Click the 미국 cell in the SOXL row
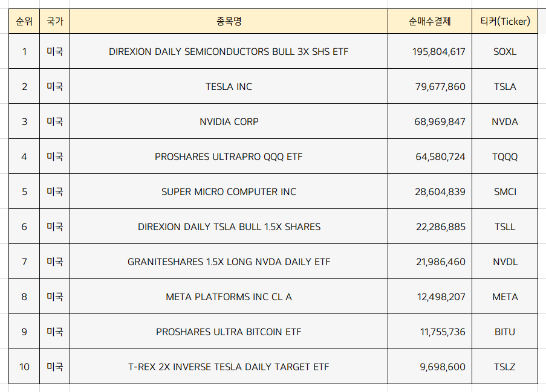The height and width of the screenshot is (392, 546). 54,51
